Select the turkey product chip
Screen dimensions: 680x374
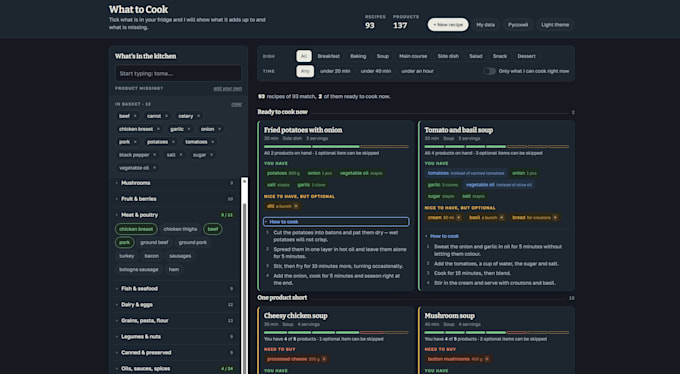[x=127, y=256]
